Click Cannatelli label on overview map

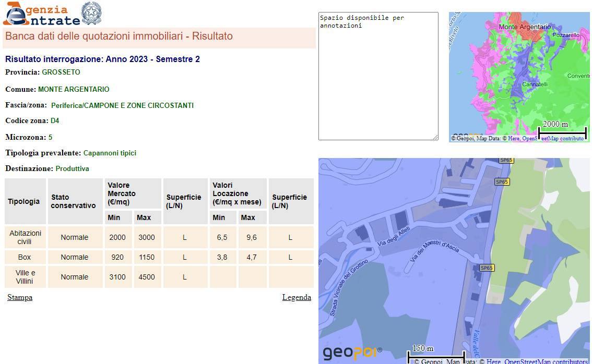click(535, 84)
